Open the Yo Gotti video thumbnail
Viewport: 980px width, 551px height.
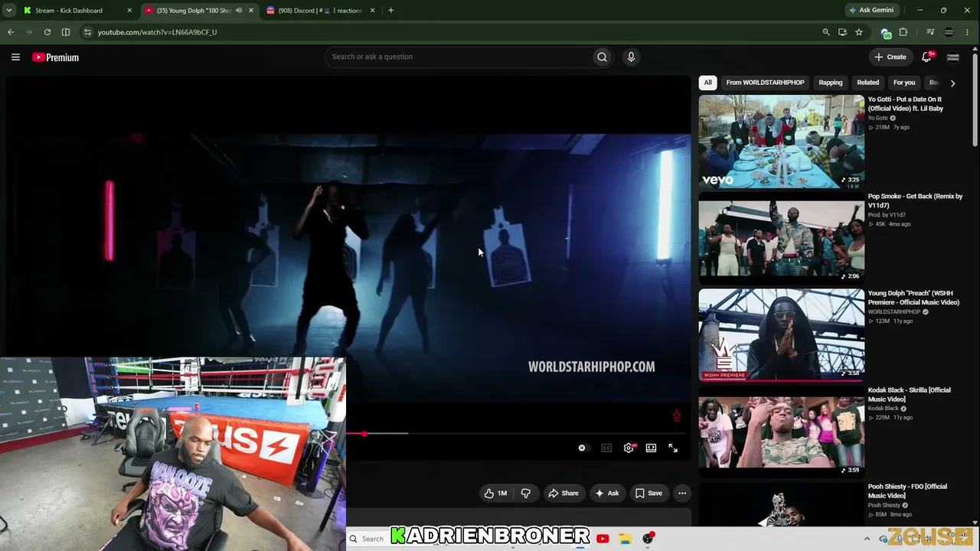click(782, 142)
